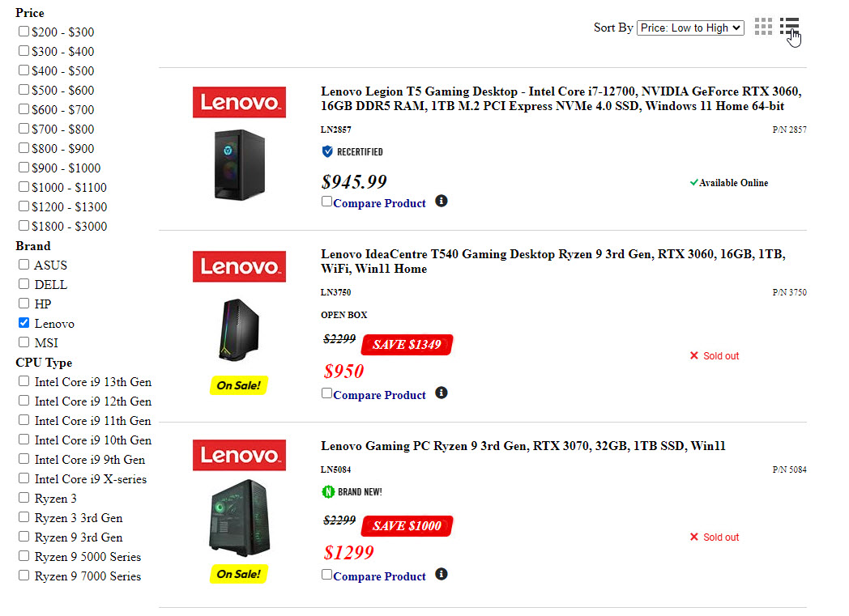Open the Sort By dropdown

tap(690, 28)
